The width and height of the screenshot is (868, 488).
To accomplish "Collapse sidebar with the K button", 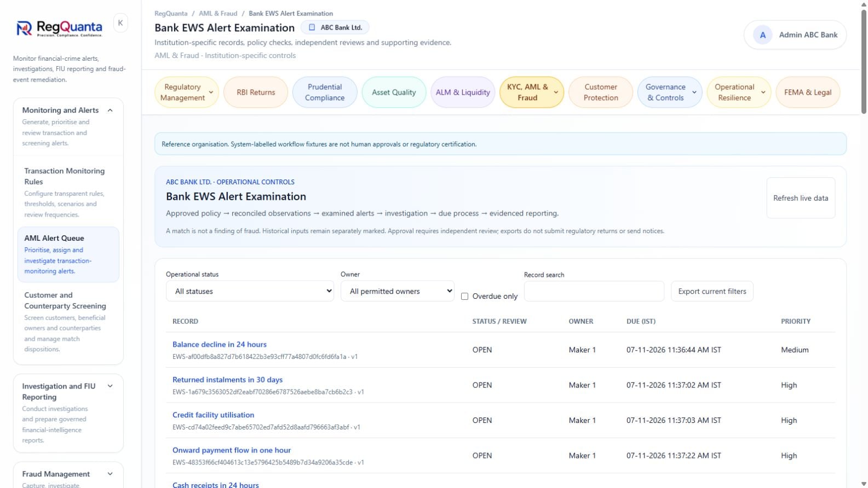I will click(120, 23).
